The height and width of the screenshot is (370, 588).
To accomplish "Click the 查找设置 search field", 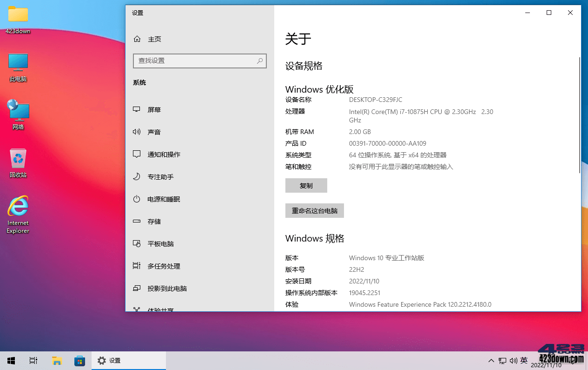I will [x=200, y=61].
